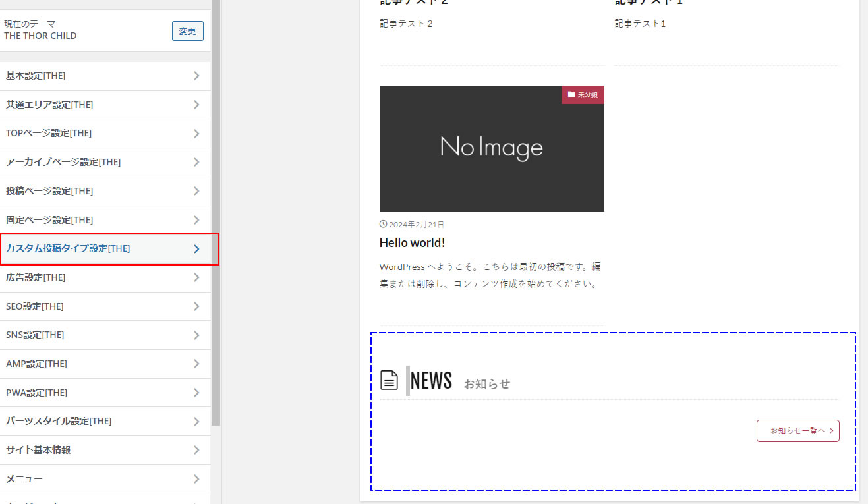Viewport: 868px width, 504px height.
Task: Expand chevron next to TOPページ設定[THE]
Action: point(196,134)
